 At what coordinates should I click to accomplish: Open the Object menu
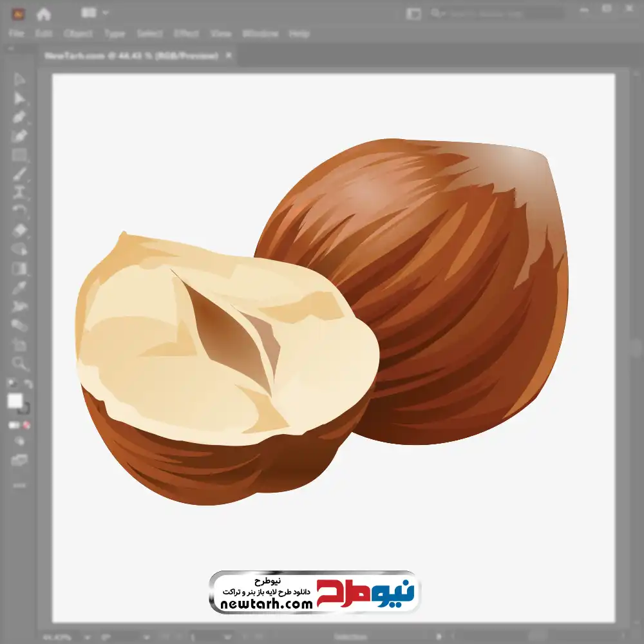[77, 33]
